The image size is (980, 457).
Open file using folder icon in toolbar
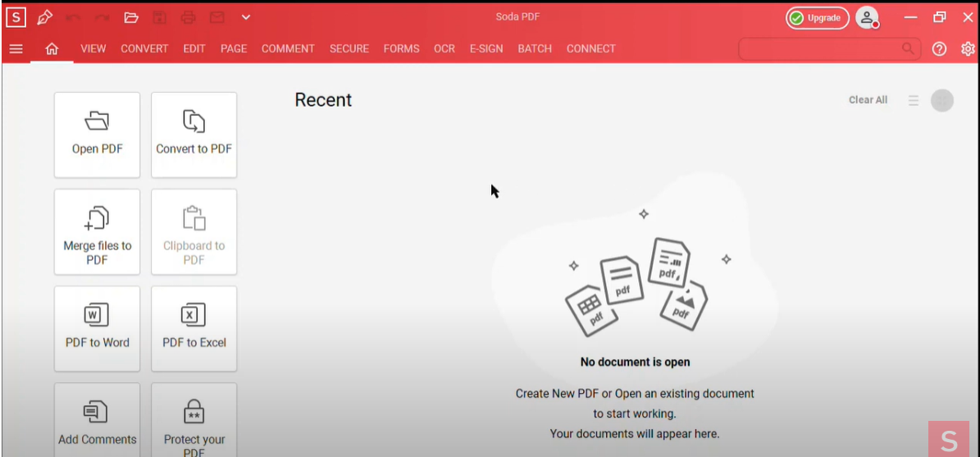(130, 17)
